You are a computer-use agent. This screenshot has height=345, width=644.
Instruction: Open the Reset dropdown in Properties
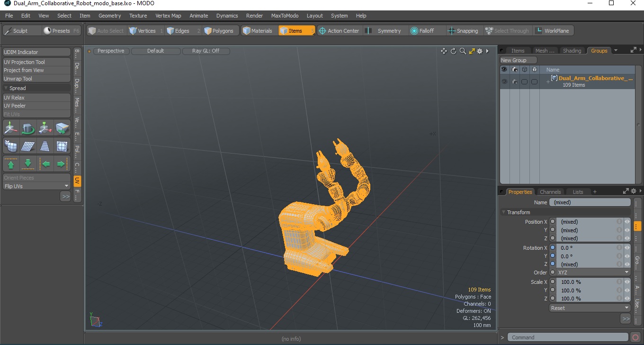click(590, 308)
